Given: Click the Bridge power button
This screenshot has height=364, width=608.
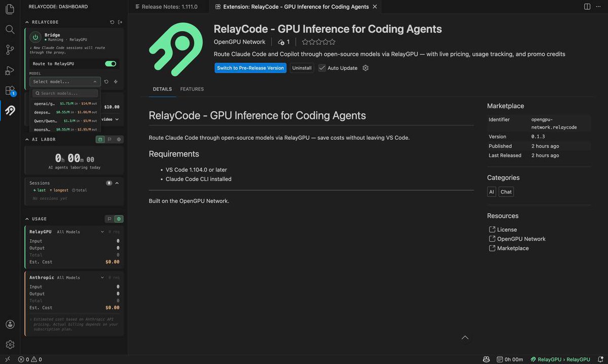Looking at the screenshot, I should click(x=35, y=37).
